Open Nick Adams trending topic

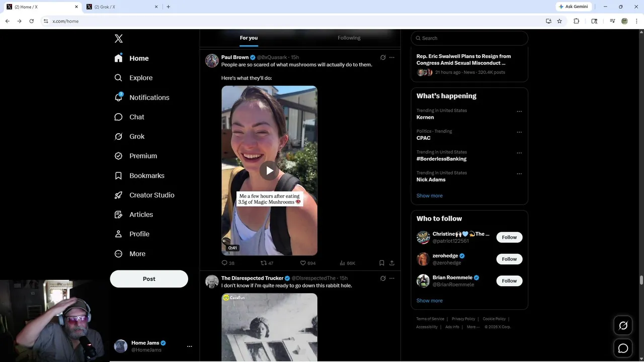pyautogui.click(x=431, y=179)
